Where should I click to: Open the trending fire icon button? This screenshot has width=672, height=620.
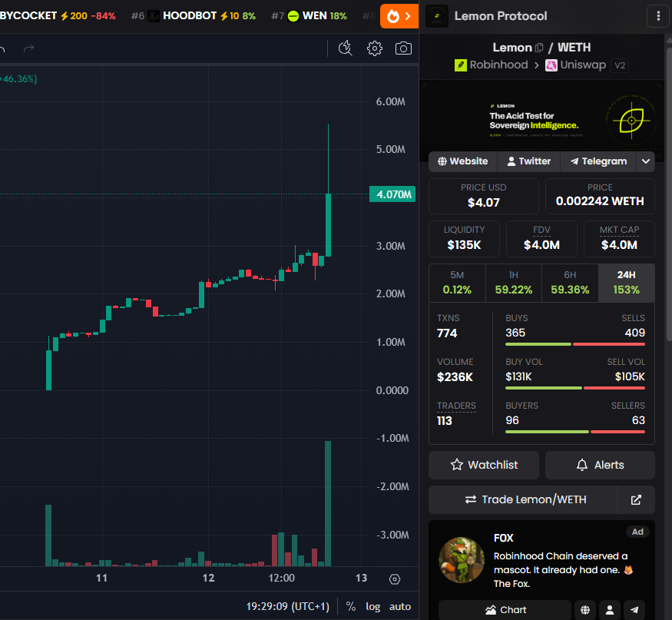tap(399, 16)
